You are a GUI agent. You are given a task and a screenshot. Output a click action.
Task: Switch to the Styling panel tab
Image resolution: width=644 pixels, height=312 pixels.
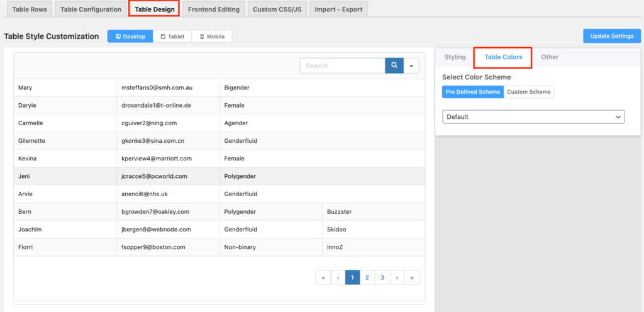point(455,57)
